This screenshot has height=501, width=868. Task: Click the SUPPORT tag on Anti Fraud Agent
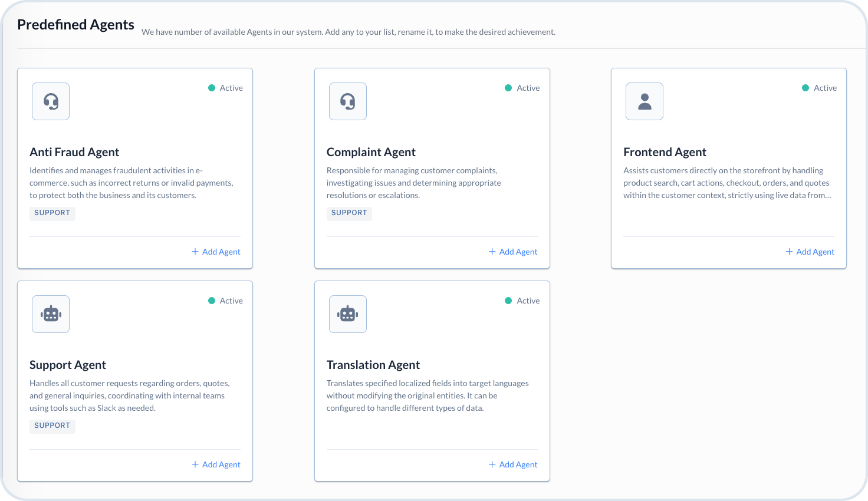coord(52,213)
